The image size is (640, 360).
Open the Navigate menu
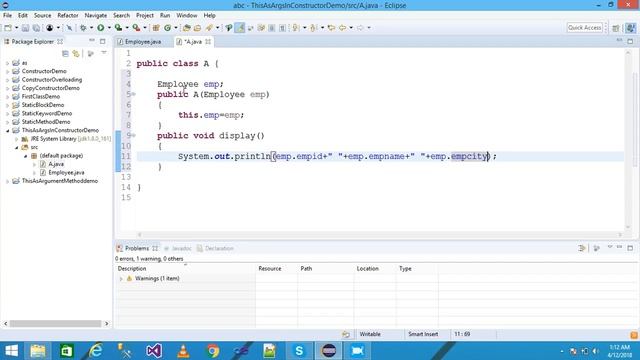[x=96, y=16]
